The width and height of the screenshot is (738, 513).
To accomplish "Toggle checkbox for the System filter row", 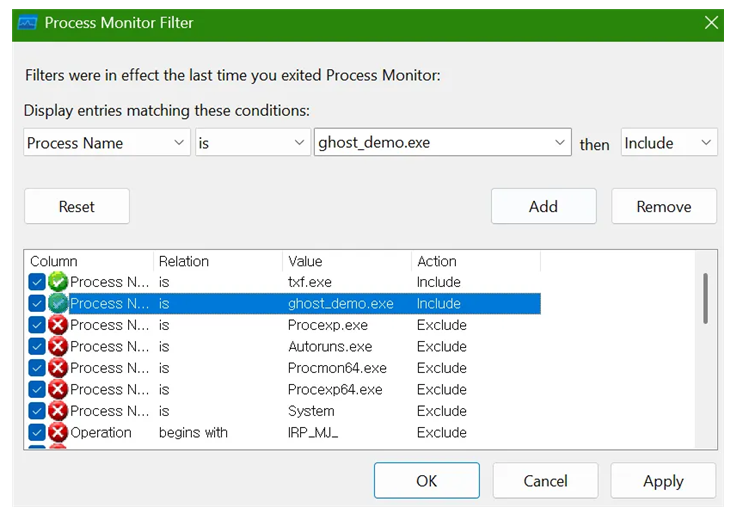I will (37, 411).
